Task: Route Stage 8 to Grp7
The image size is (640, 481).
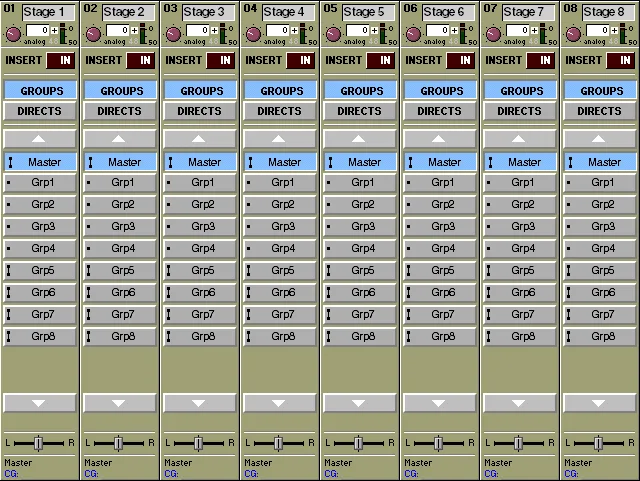Action: (600, 314)
